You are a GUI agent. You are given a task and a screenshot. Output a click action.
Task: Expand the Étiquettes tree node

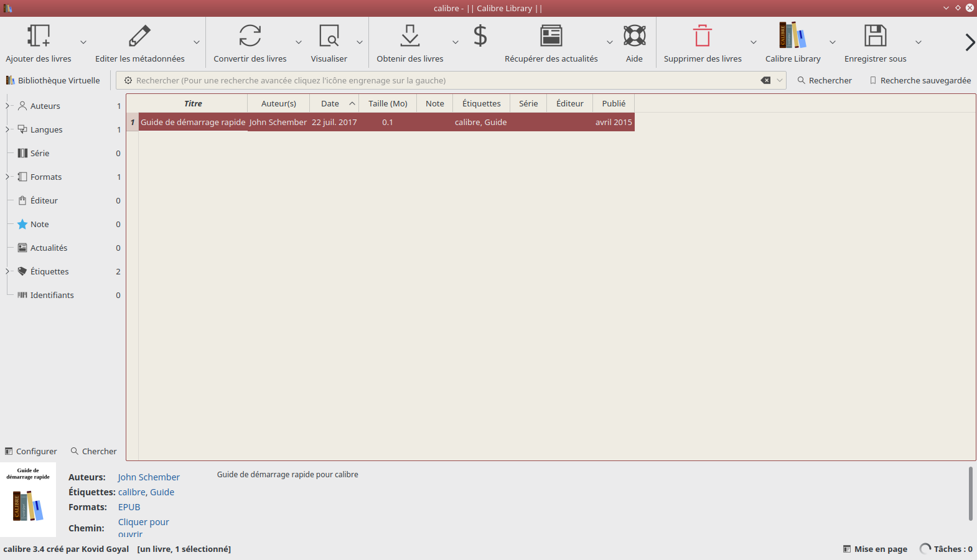click(x=7, y=271)
